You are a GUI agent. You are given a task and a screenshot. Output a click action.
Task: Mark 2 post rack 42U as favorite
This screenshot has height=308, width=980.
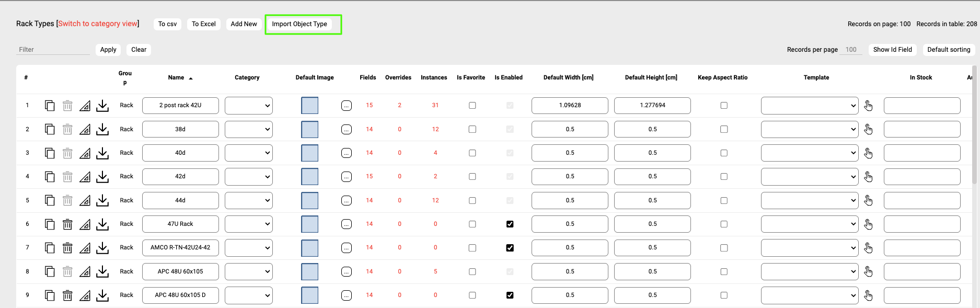[472, 106]
